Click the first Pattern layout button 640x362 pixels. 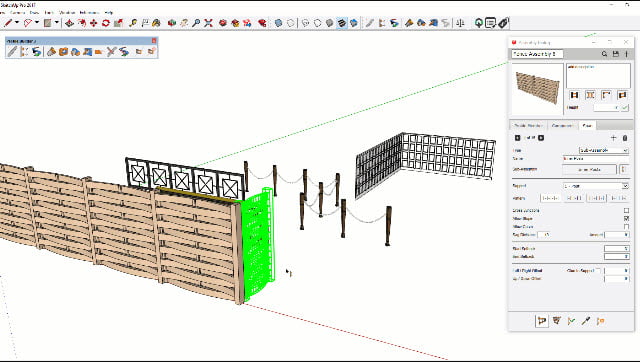[550, 198]
